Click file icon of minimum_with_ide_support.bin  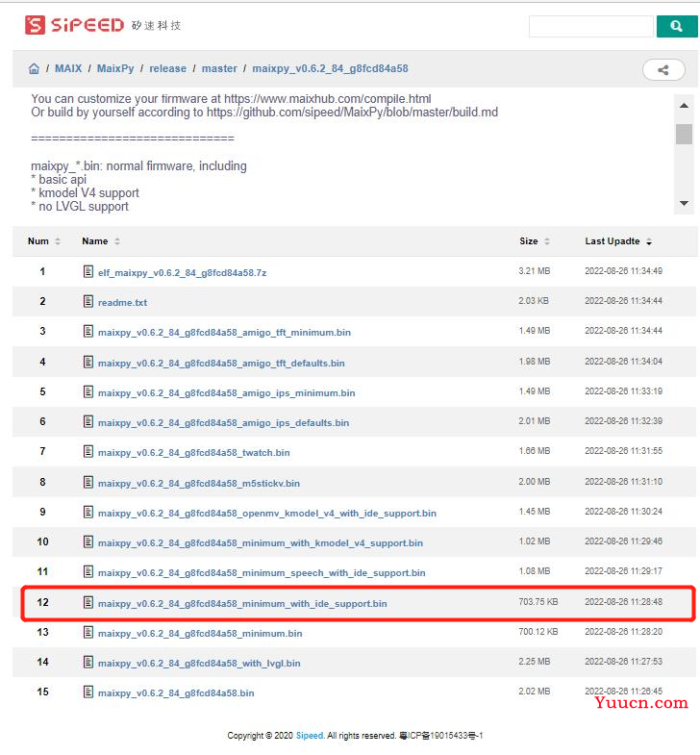88,603
